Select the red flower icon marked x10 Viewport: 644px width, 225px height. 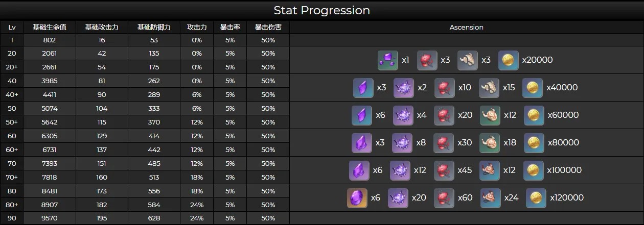[x=445, y=88]
